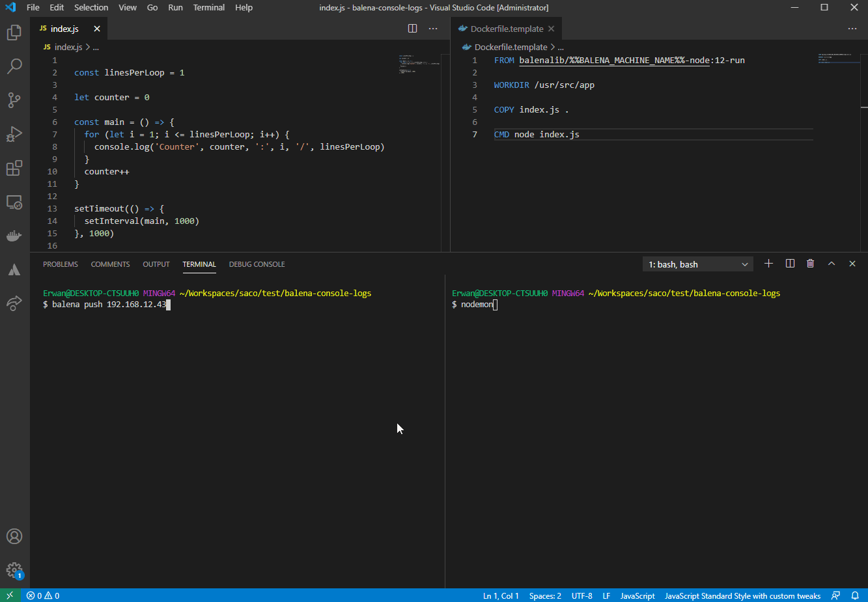
Task: Select the TERMINAL panel tab
Action: tap(199, 264)
